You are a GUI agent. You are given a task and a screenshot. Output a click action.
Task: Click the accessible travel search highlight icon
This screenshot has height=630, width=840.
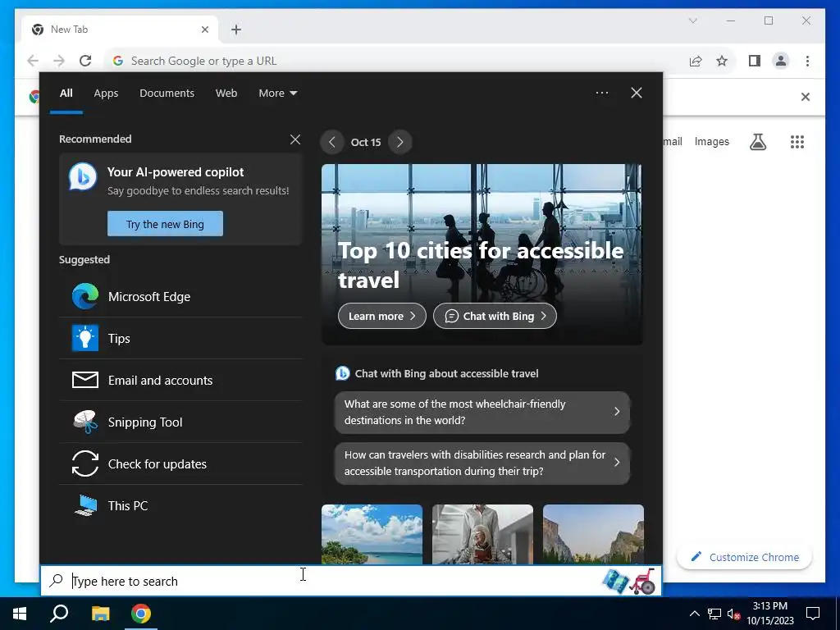point(629,581)
